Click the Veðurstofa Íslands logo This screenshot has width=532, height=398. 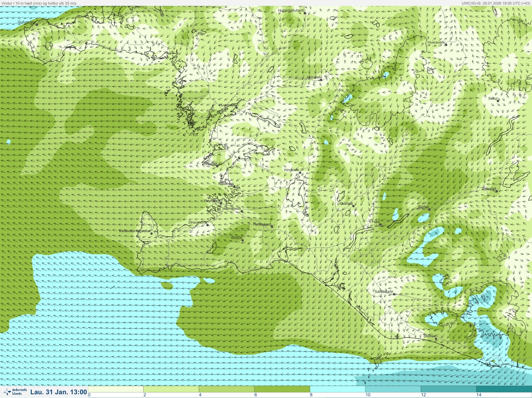(x=15, y=392)
